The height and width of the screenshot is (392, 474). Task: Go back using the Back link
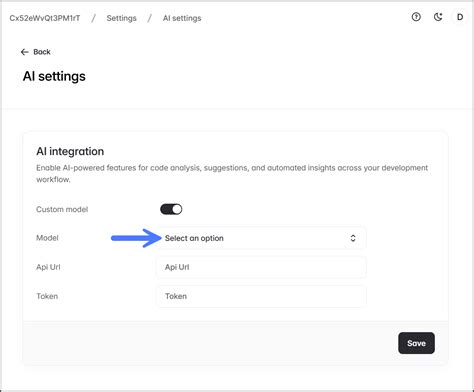36,52
